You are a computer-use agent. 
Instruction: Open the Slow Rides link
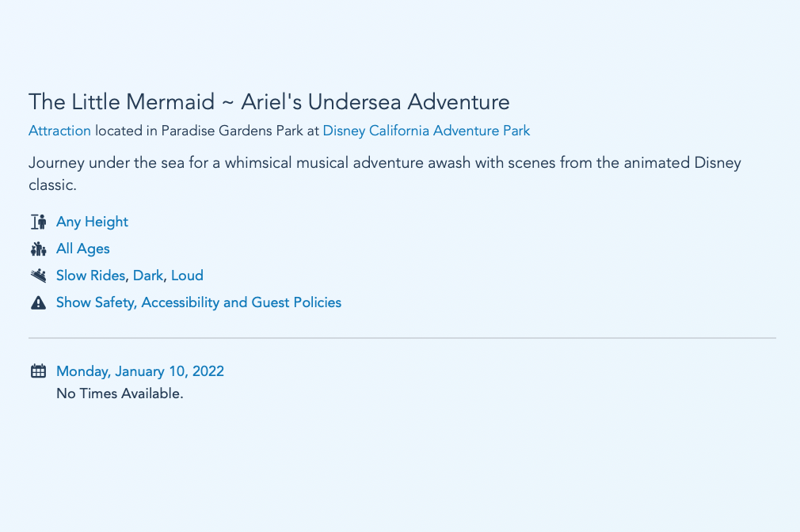click(90, 275)
